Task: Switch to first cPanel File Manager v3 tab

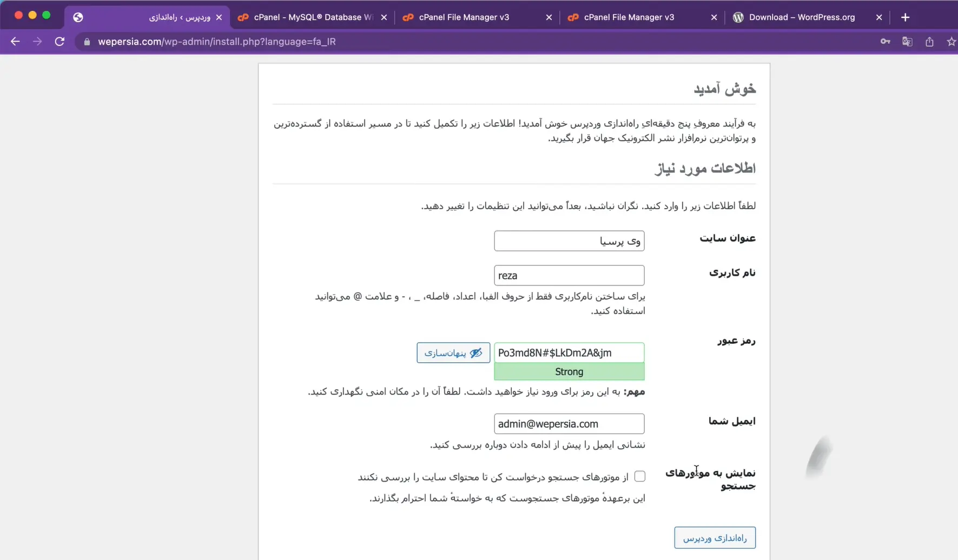Action: click(477, 17)
